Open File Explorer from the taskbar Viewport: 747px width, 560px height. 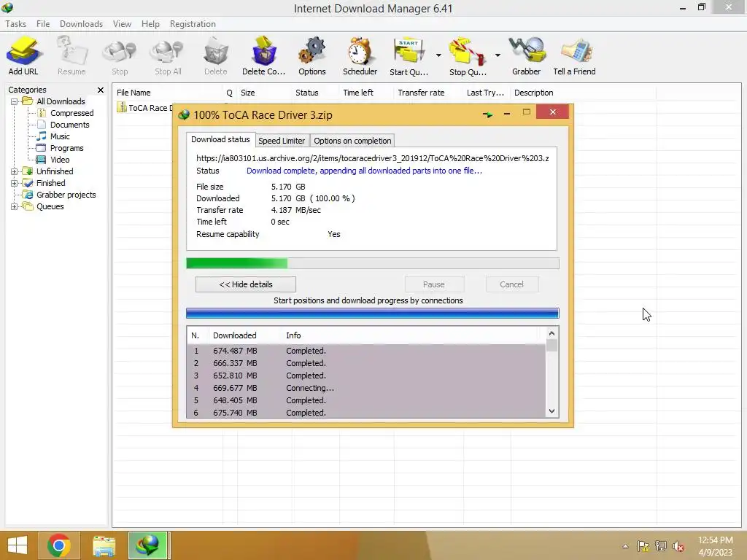104,545
